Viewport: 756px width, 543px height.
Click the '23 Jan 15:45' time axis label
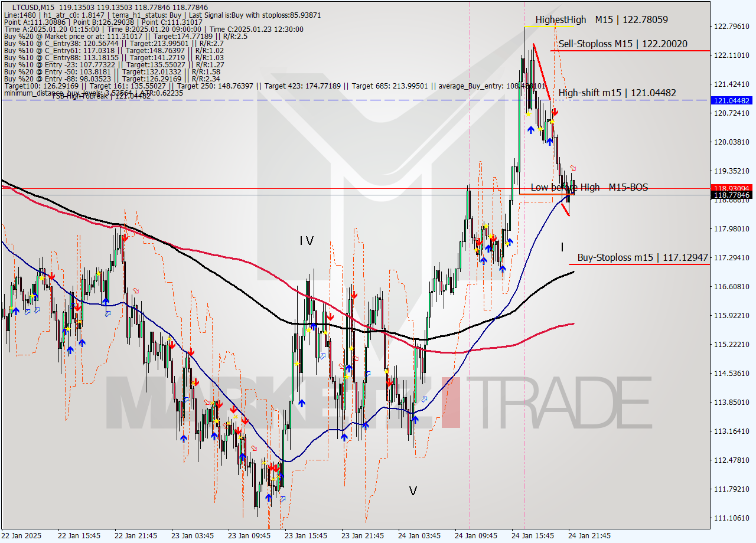(x=306, y=535)
